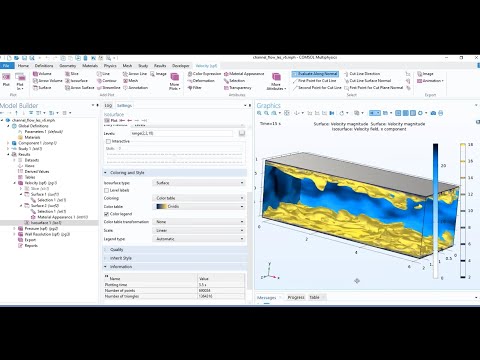Open the Animation export dropdown

point(430,81)
